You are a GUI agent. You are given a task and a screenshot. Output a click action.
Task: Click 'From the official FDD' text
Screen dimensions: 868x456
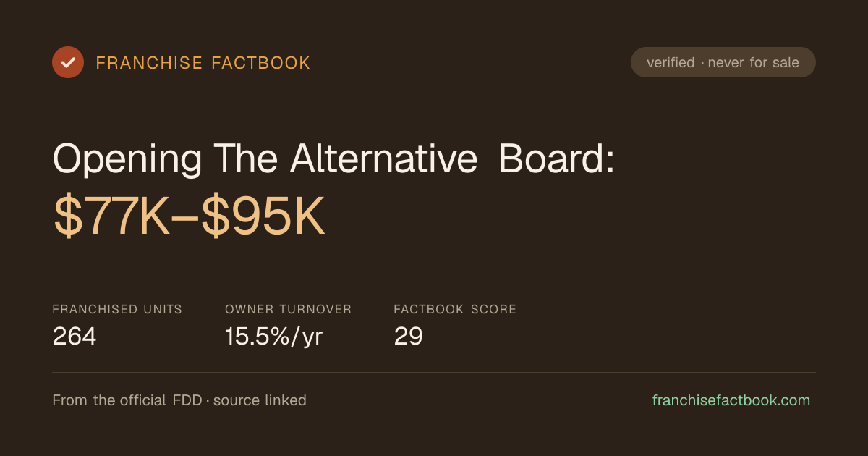pyautogui.click(x=127, y=400)
